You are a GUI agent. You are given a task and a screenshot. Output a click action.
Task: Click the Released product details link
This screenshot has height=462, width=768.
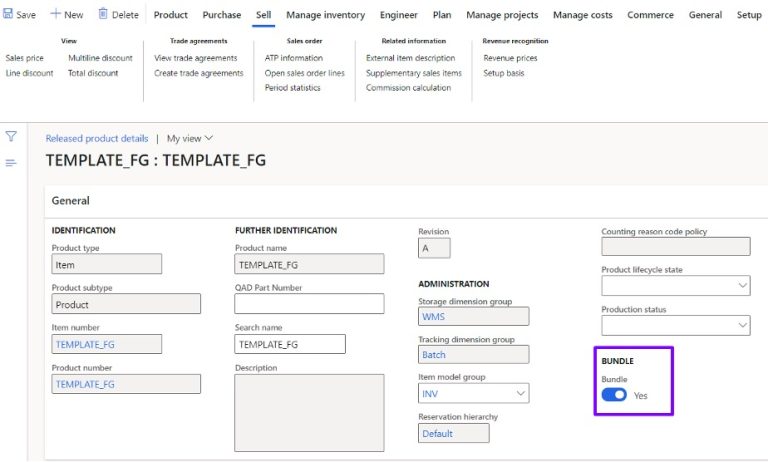97,139
